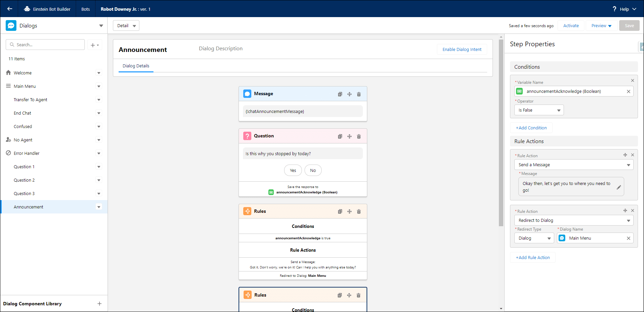The width and height of the screenshot is (644, 312).
Task: Click the move handle on the bottom Rules step
Action: pyautogui.click(x=349, y=295)
